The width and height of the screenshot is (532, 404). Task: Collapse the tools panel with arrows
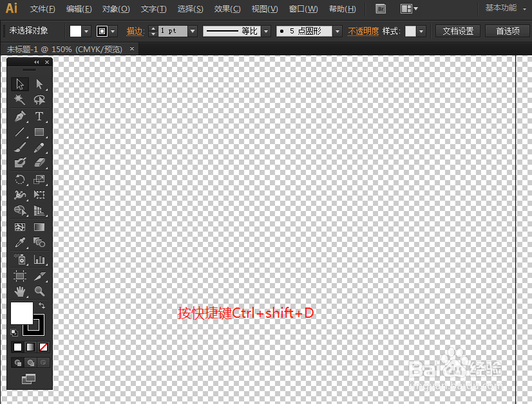(36, 62)
